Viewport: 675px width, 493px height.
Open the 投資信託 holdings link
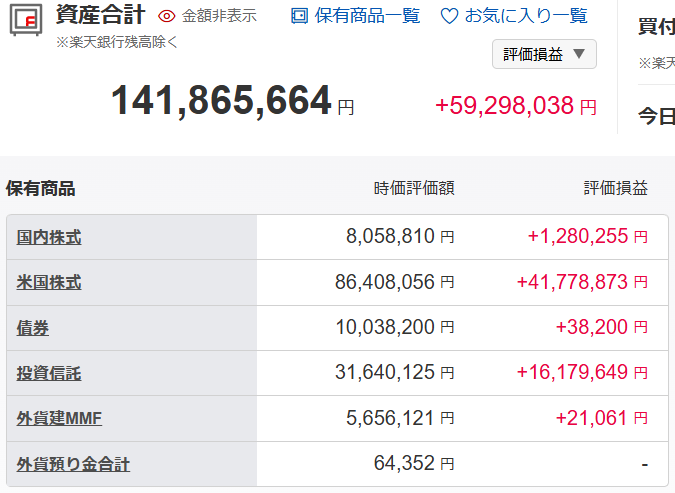[49, 373]
